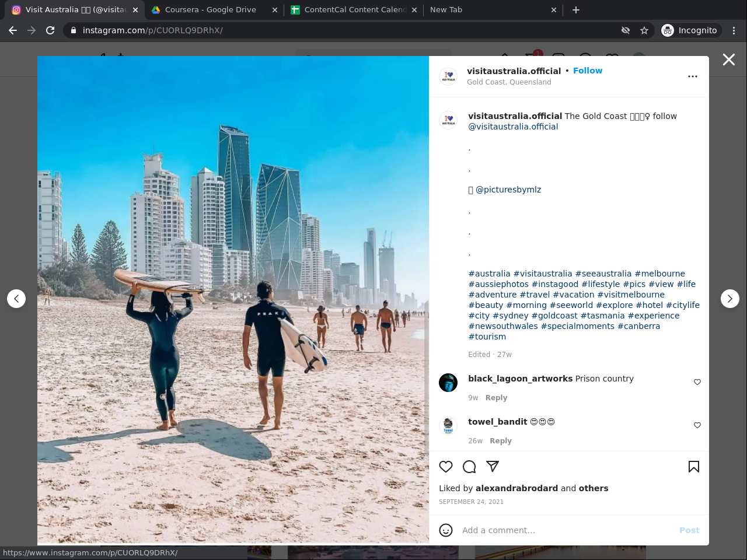Switch to the Coursera - Google Drive tab
The image size is (747, 560).
point(214,10)
